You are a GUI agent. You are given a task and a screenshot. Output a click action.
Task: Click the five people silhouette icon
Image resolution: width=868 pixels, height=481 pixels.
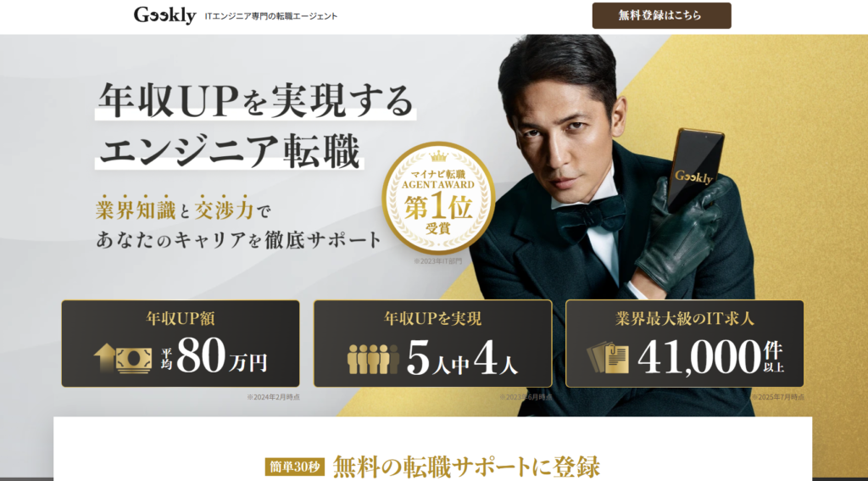tap(374, 359)
